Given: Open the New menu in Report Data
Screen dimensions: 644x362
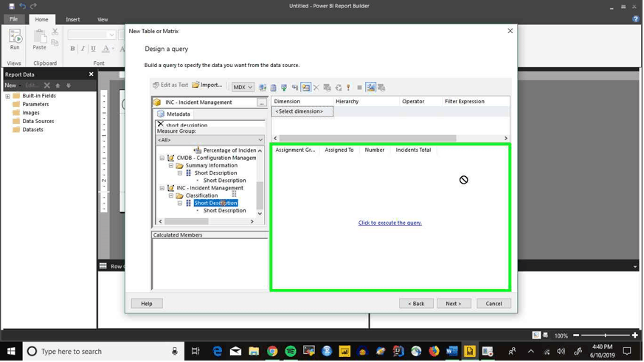Looking at the screenshot, I should [12, 86].
